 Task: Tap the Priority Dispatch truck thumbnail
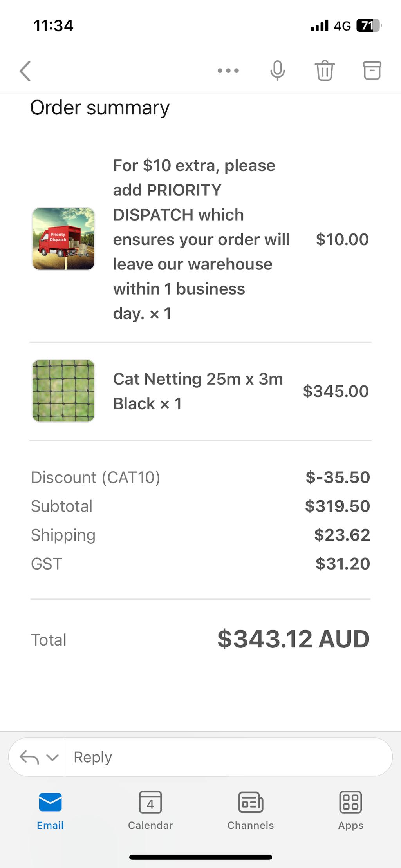tap(63, 239)
